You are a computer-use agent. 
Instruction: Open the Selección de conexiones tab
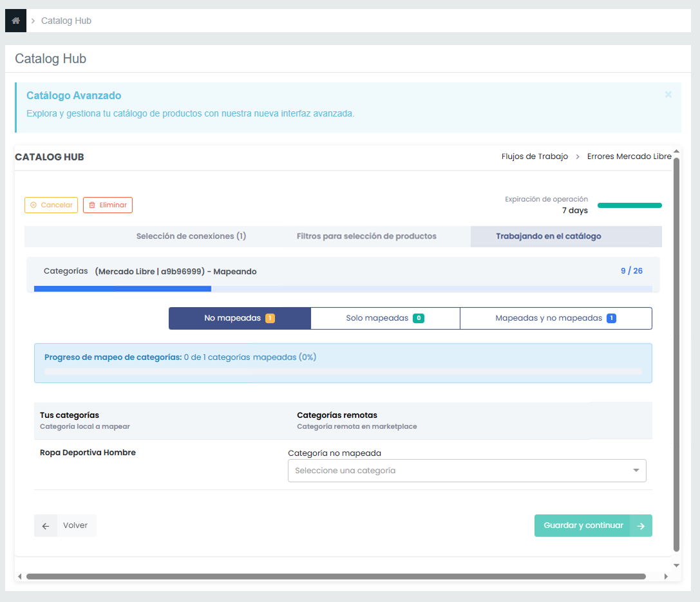pos(191,236)
